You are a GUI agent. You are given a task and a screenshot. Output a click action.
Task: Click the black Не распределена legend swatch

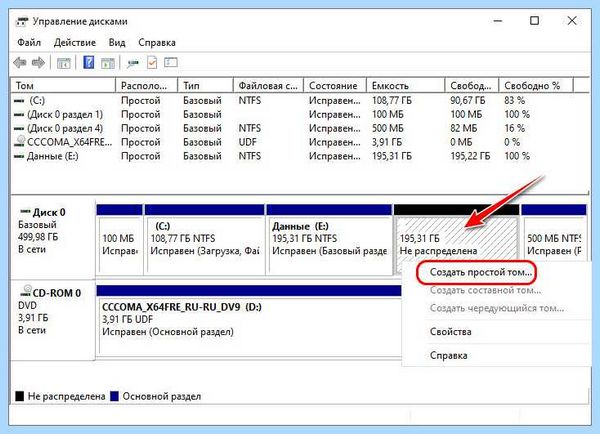(x=20, y=396)
